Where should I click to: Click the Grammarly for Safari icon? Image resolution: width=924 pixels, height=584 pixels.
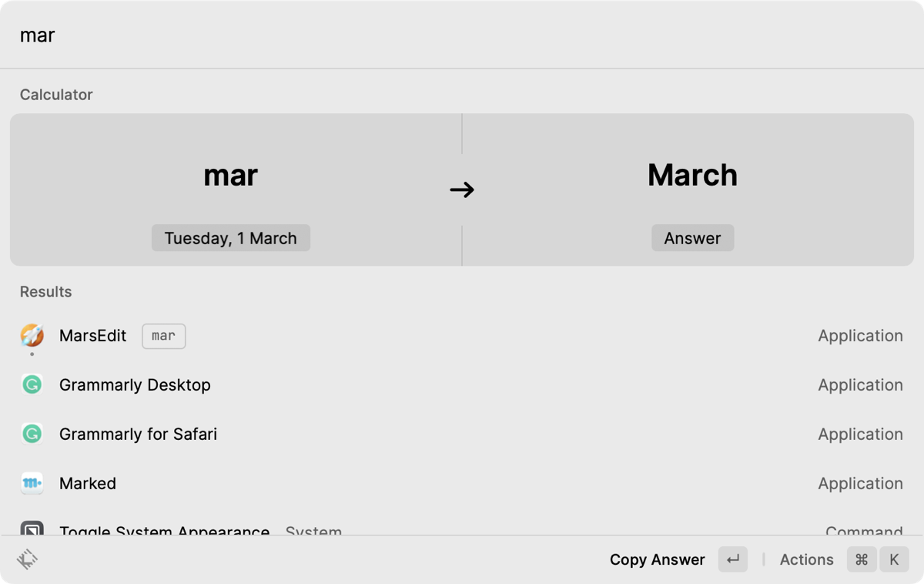coord(32,434)
